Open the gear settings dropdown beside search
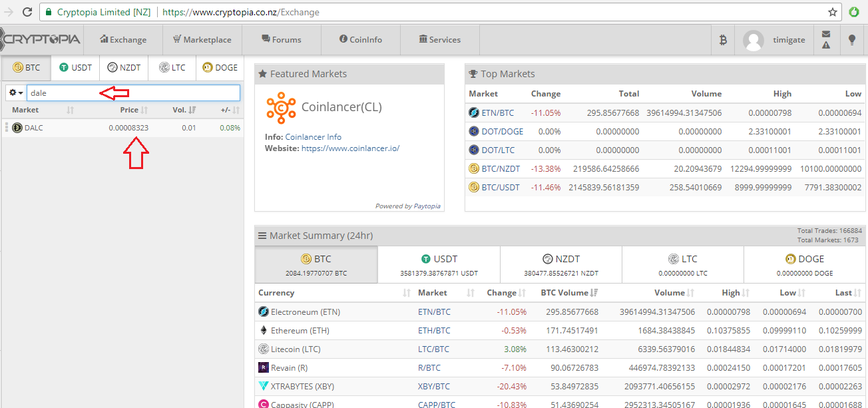 (16, 93)
